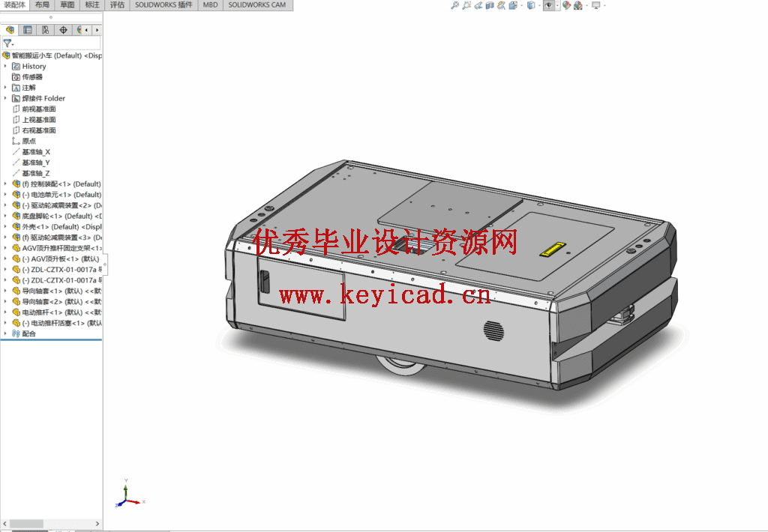Select the 驱动轮减震装置<3> component
The image size is (768, 532).
[x=57, y=238]
